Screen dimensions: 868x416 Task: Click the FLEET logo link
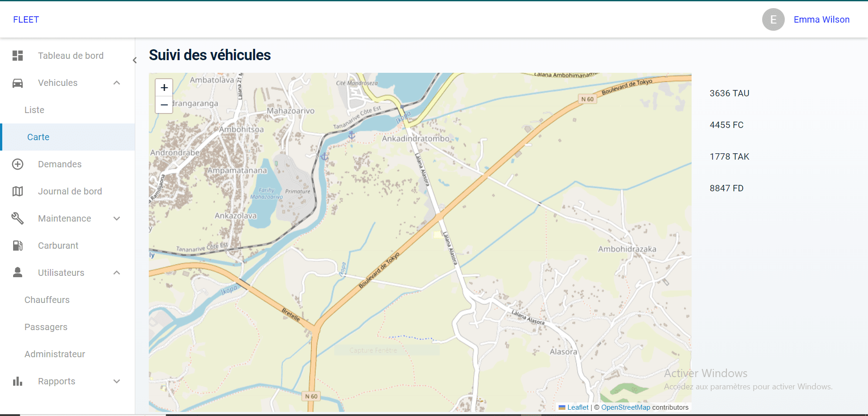point(26,19)
